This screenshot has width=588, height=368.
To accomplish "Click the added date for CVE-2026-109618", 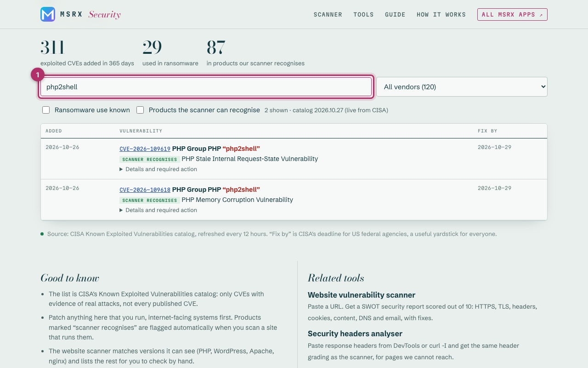I will [62, 188].
